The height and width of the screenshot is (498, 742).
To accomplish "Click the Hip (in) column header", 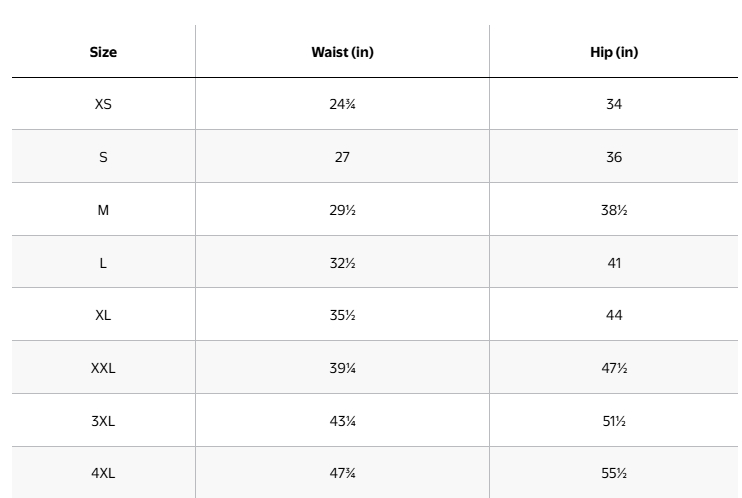I will pyautogui.click(x=614, y=52).
